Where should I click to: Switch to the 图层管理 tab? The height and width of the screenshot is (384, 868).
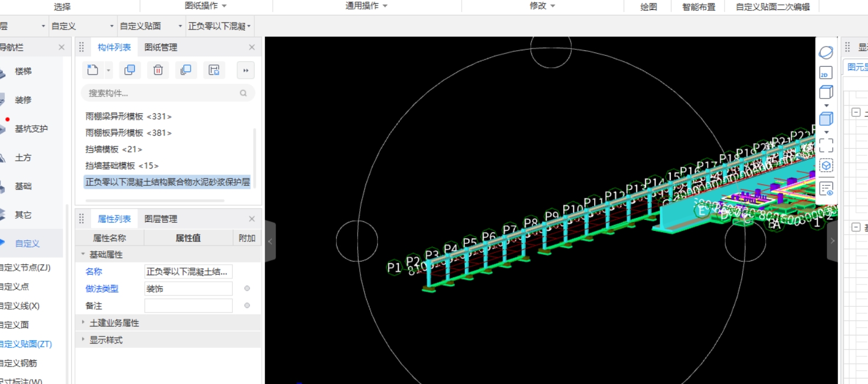[160, 219]
